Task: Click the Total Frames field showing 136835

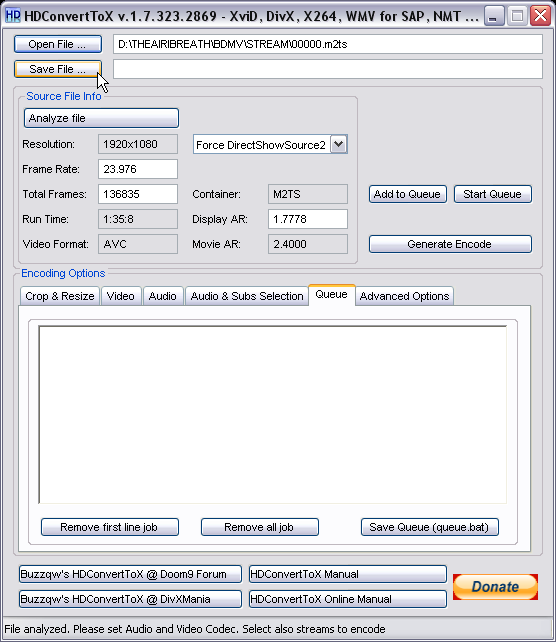Action: (138, 194)
